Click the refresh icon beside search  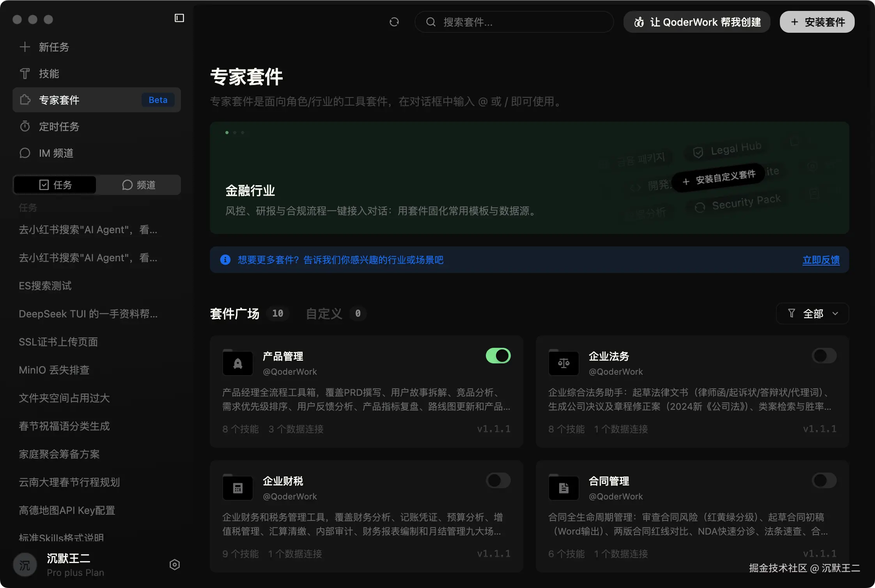(x=394, y=22)
